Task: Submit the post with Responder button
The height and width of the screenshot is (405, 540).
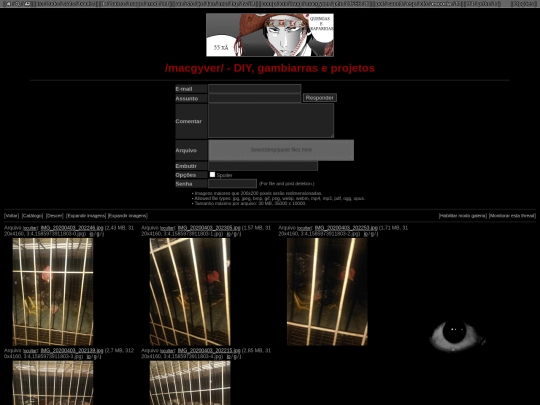Action: tap(320, 98)
